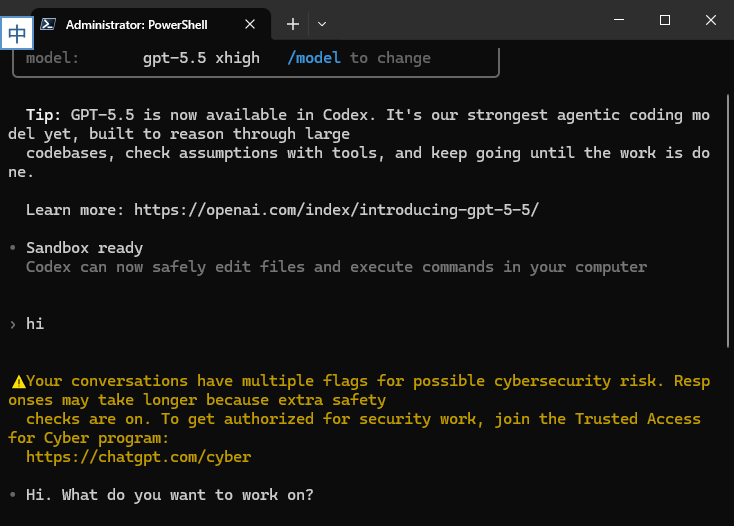Click the PowerShell icon on the tab
Image resolution: width=734 pixels, height=526 pixels.
click(x=48, y=24)
